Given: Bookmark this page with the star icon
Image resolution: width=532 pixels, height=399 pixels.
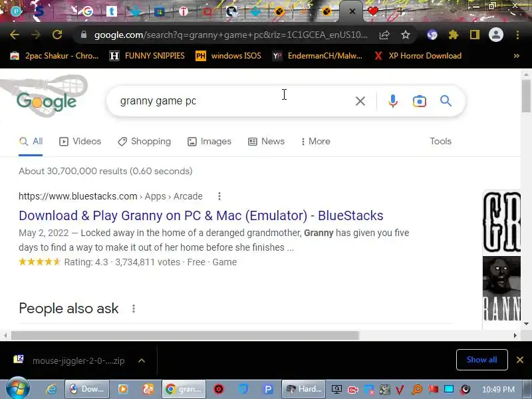Looking at the screenshot, I should point(405,35).
